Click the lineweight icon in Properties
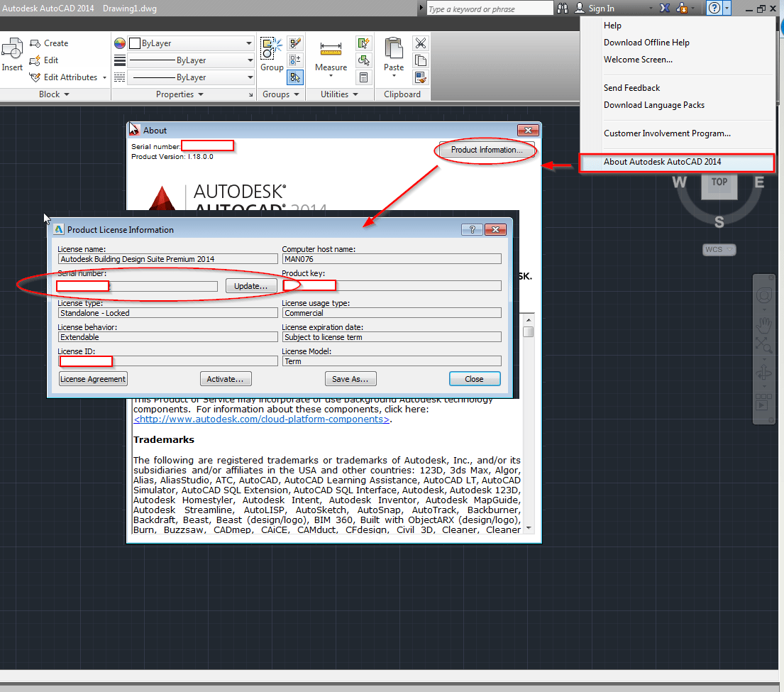 click(119, 60)
